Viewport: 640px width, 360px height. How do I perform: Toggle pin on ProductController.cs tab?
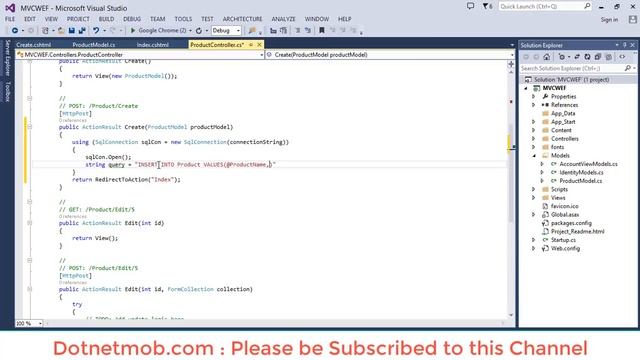point(251,44)
